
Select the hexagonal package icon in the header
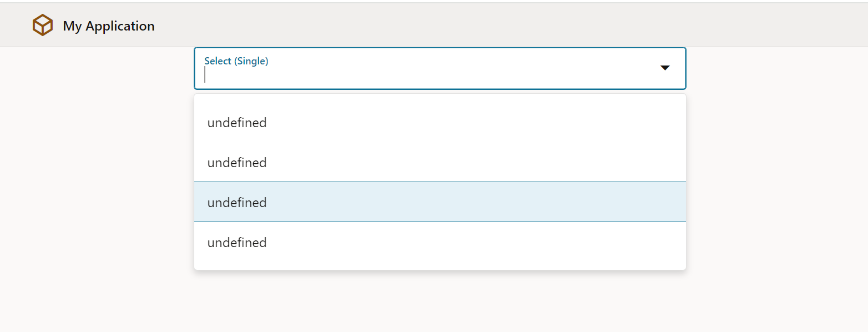(43, 24)
